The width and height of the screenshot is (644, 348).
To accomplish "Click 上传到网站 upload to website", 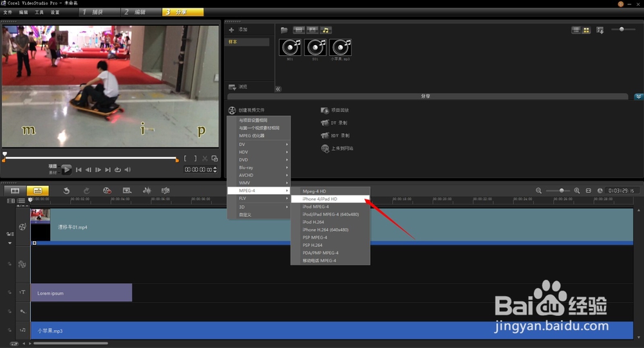I will click(x=337, y=148).
